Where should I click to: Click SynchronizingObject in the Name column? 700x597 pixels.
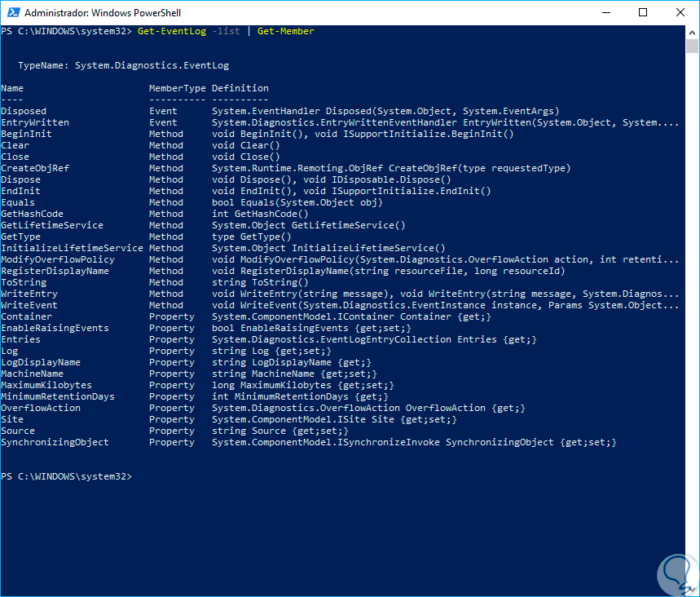[x=55, y=442]
